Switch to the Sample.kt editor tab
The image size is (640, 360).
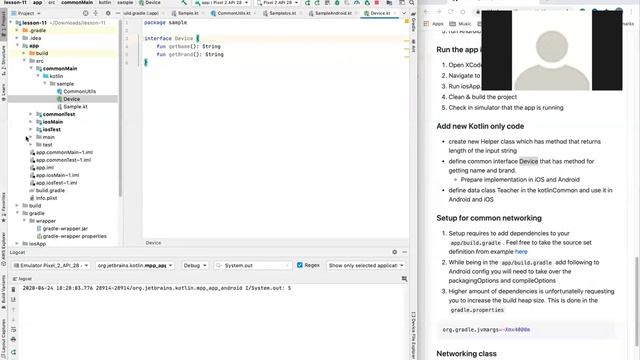point(186,13)
